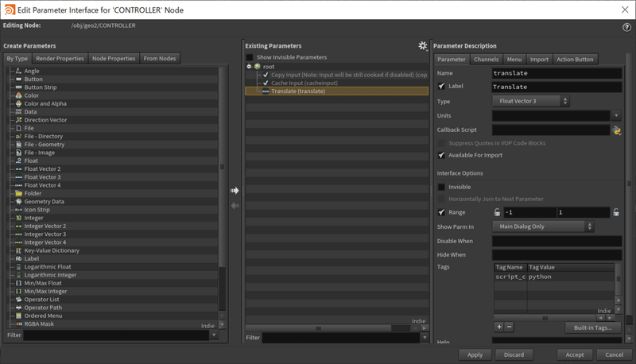636x364 pixels.
Task: Open Show Parm In dropdown
Action: coord(543,227)
